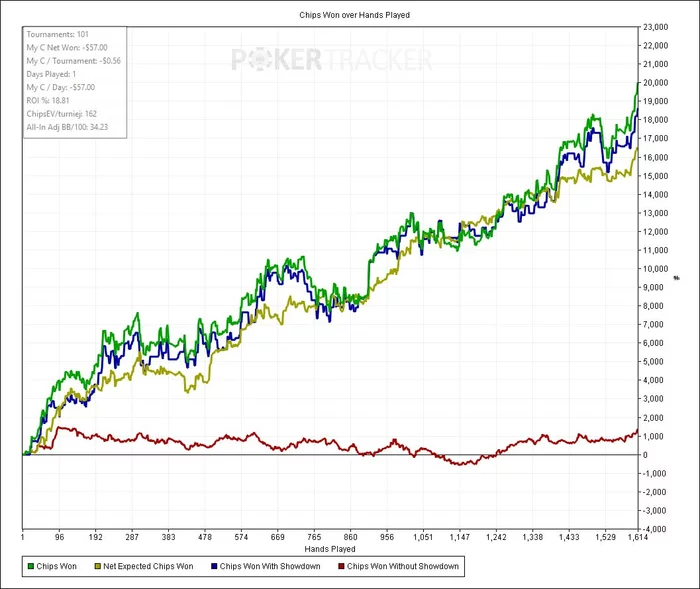
Task: Click the green Chips Won legend swatch
Action: (31, 566)
